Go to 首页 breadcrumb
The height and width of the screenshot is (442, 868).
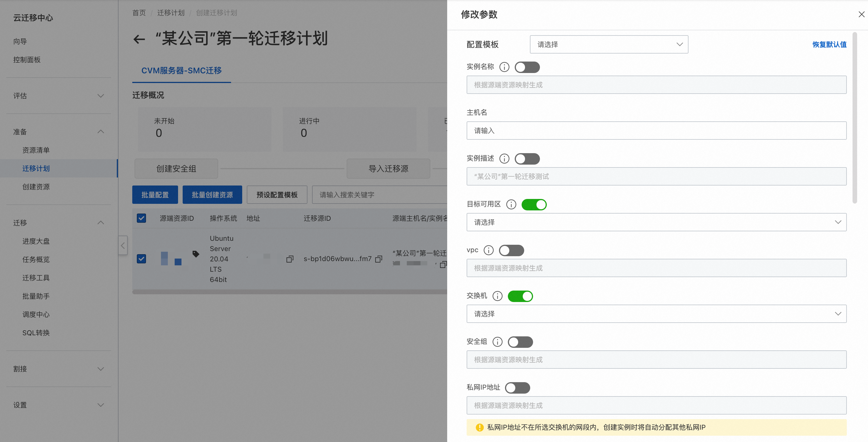pos(139,13)
